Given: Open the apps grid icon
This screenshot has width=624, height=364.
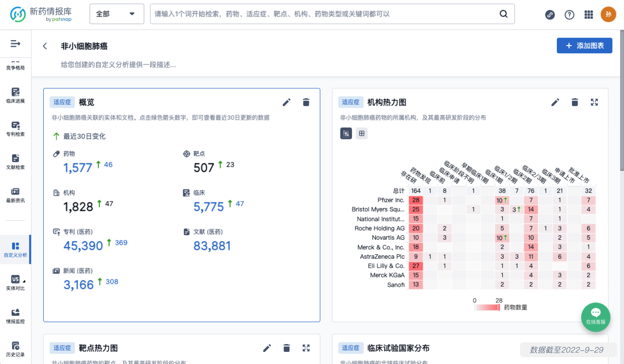Looking at the screenshot, I should point(588,14).
